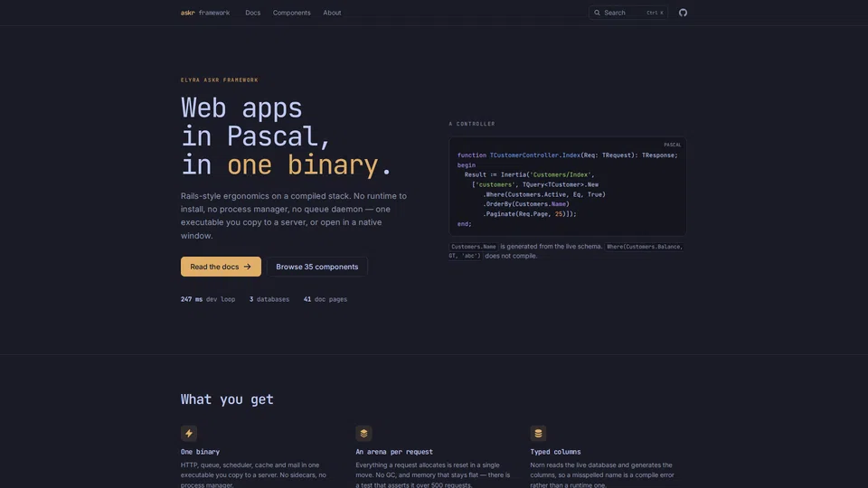This screenshot has height=488, width=868.
Task: Open the Components menu item
Action: tap(291, 13)
